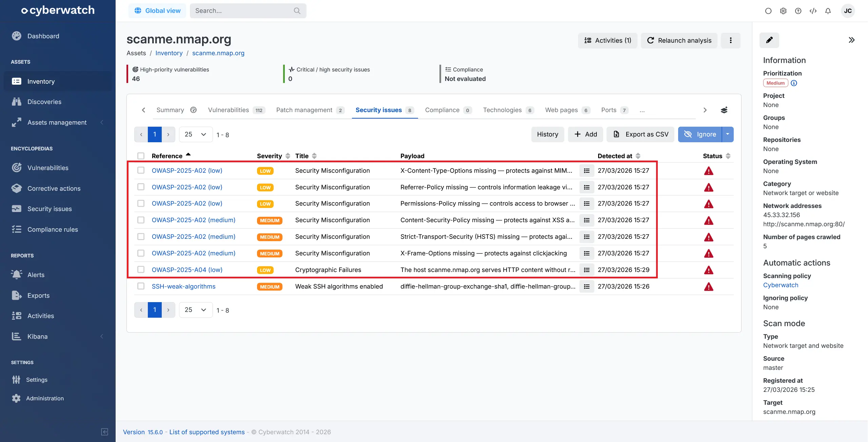Viewport: 868px width, 442px height.
Task: Collapse the right panel with double chevron
Action: point(851,40)
